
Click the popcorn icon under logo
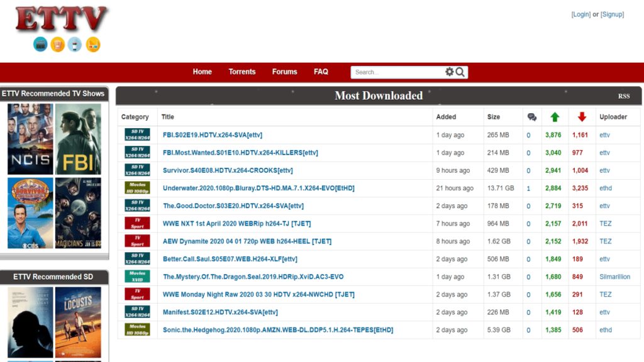[x=57, y=45]
